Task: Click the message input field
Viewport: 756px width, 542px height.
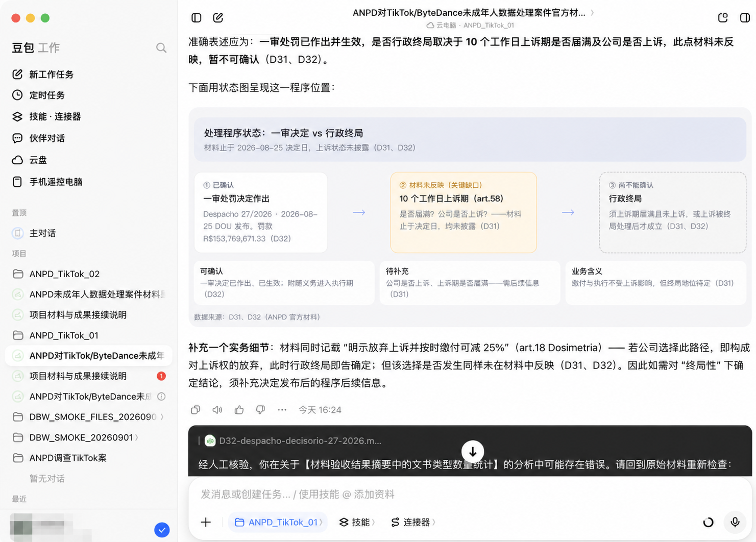Action: point(470,494)
